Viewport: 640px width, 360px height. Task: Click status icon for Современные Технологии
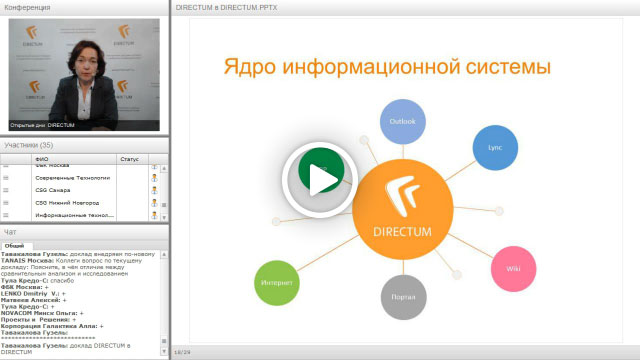[x=154, y=178]
